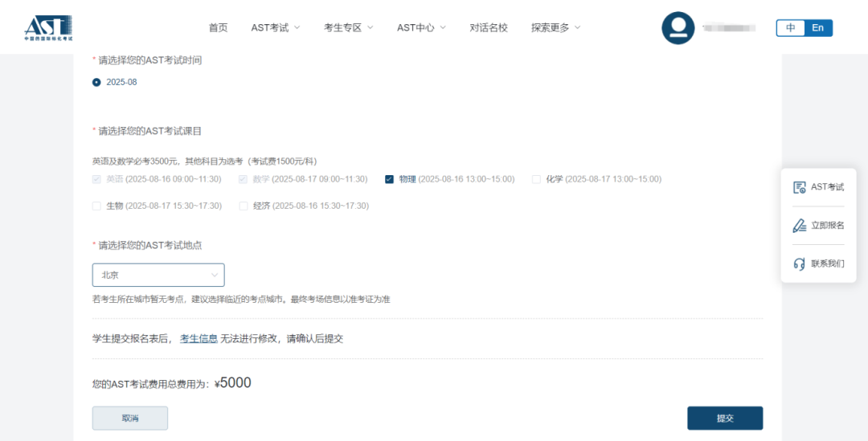Image resolution: width=868 pixels, height=441 pixels.
Task: Check the 化学 checkbox
Action: 536,179
